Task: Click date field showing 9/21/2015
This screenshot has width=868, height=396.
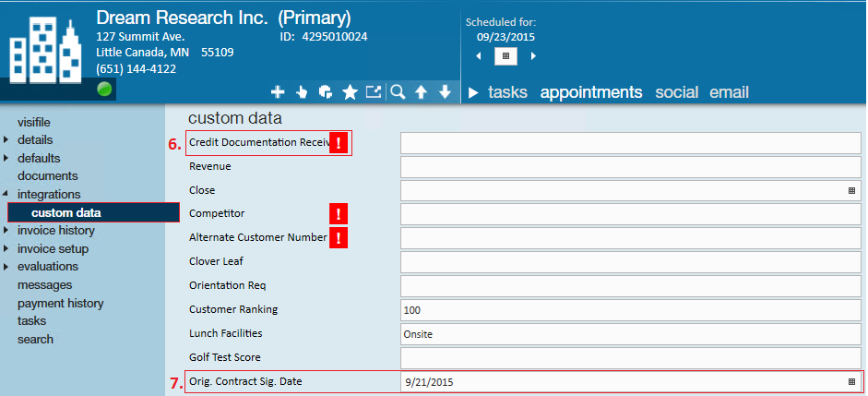Action: click(631, 381)
